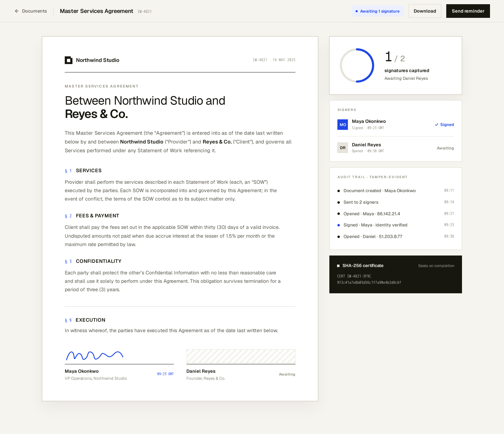Click the blue Signed Maya audit bullet
The height and width of the screenshot is (434, 504).
tap(339, 225)
